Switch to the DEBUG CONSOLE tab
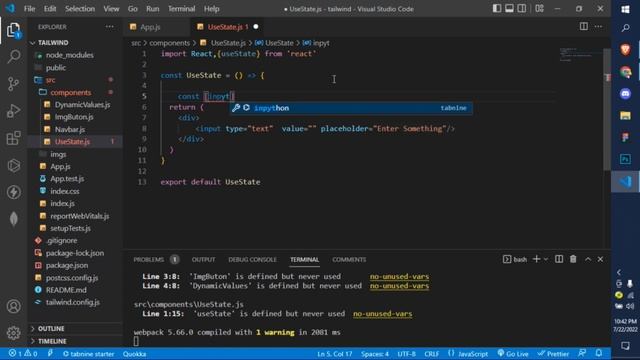The width and height of the screenshot is (640, 360). tap(252, 260)
